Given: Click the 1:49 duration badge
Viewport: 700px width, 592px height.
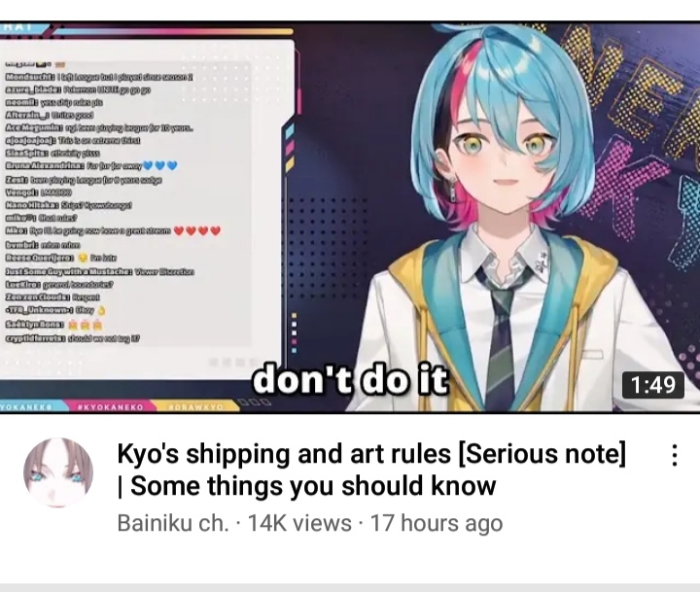Looking at the screenshot, I should click(653, 385).
